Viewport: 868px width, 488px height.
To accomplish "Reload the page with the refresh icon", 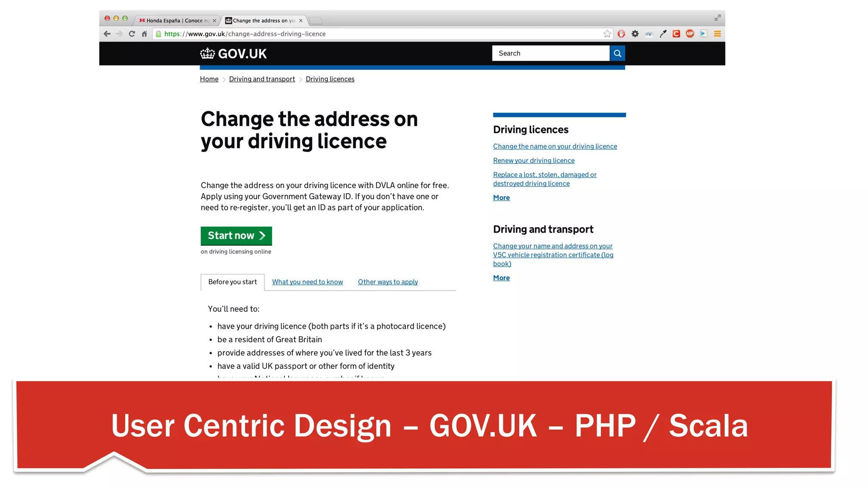I will 132,34.
